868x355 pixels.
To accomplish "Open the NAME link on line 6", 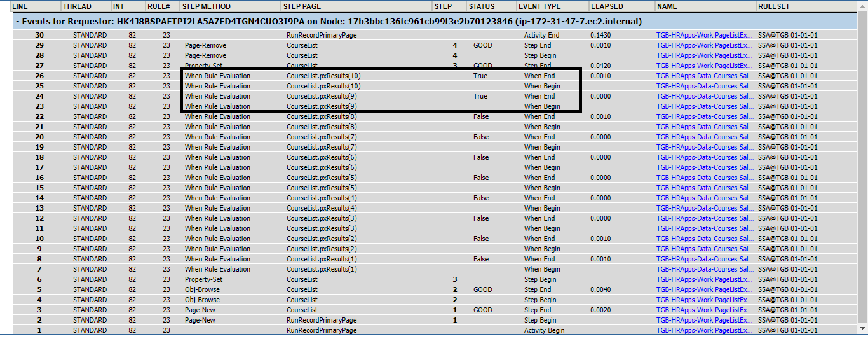I will [x=704, y=279].
